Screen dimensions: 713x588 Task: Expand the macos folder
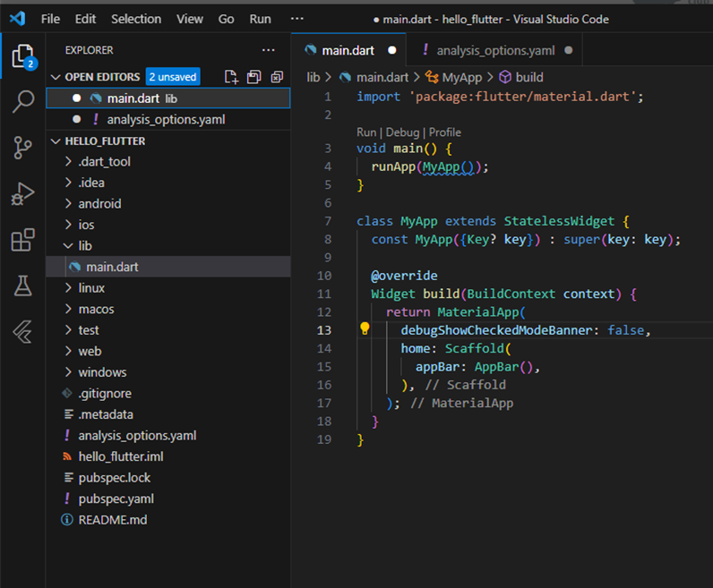68,309
